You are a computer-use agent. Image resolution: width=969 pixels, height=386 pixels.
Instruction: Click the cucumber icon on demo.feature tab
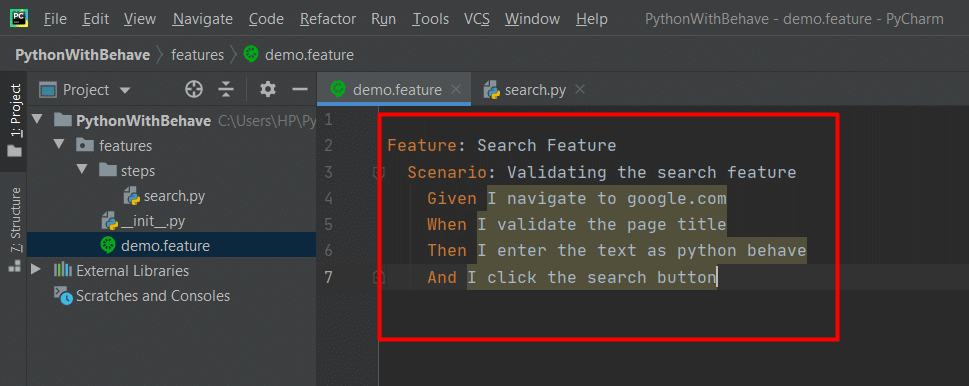pyautogui.click(x=338, y=90)
